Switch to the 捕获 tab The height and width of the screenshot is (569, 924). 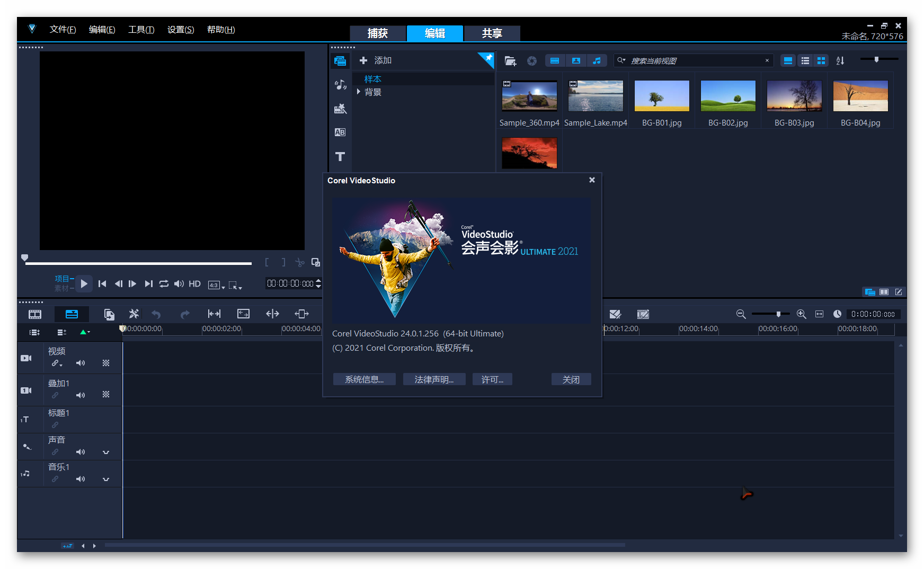[378, 33]
